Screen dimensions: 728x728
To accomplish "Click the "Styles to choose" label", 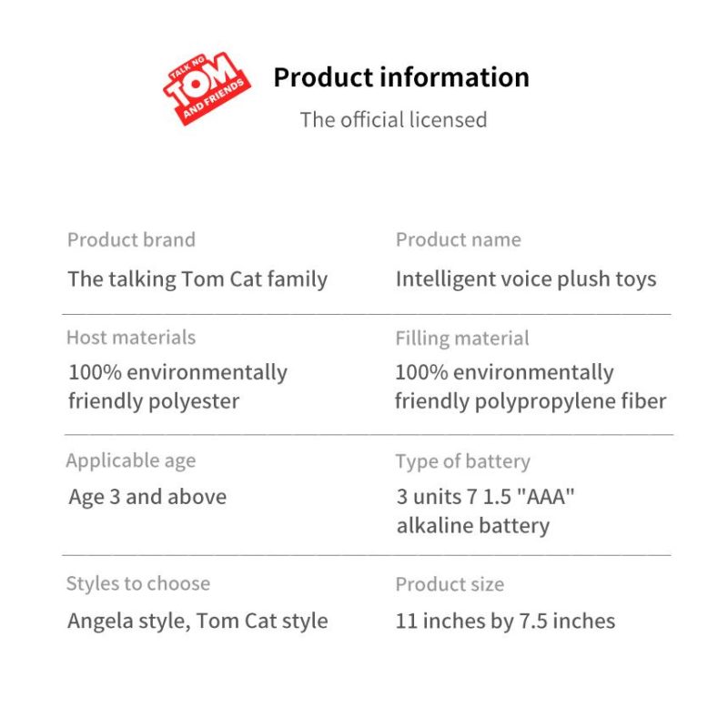I will click(138, 583).
